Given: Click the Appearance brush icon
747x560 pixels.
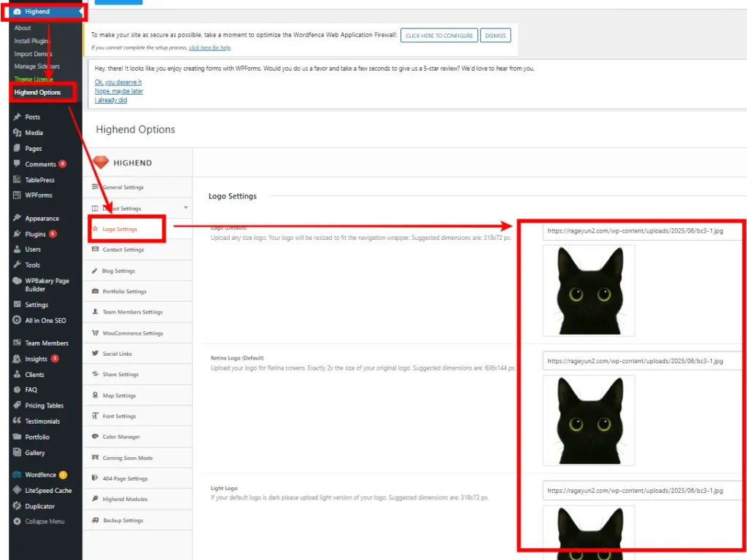Looking at the screenshot, I should [18, 218].
